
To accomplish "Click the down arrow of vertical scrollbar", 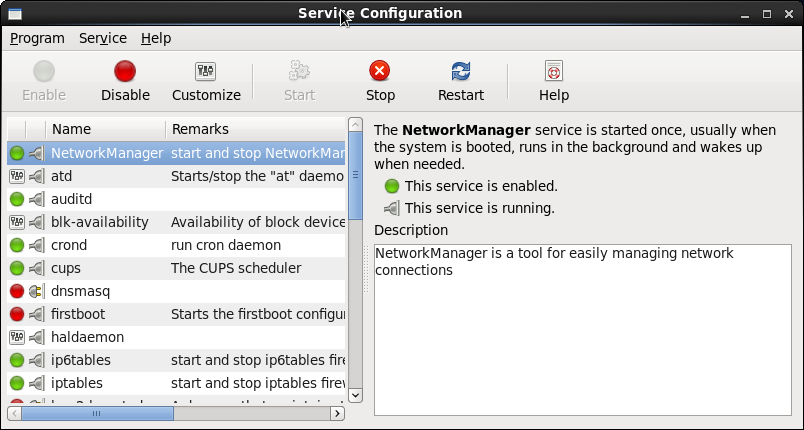I will tap(355, 396).
